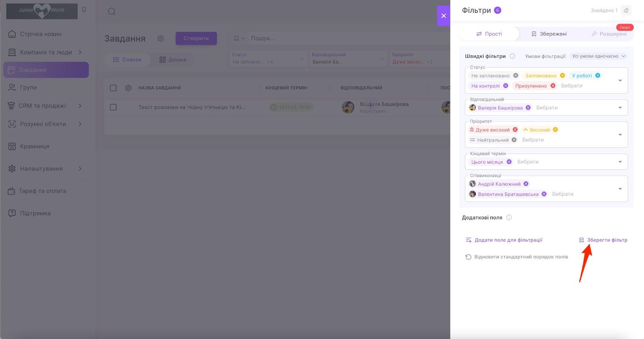This screenshot has width=644, height=339.
Task: Remove the 'Високий' priority chip
Action: pos(555,129)
